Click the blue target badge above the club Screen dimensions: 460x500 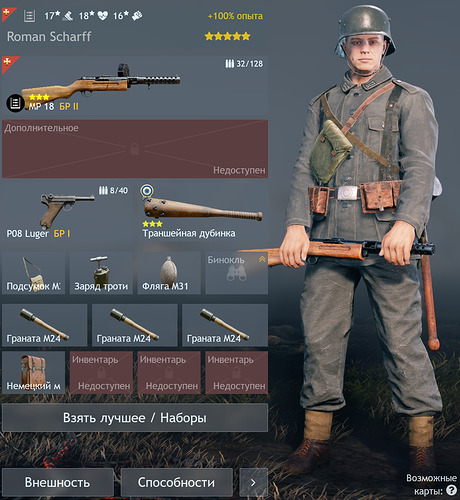tap(147, 191)
